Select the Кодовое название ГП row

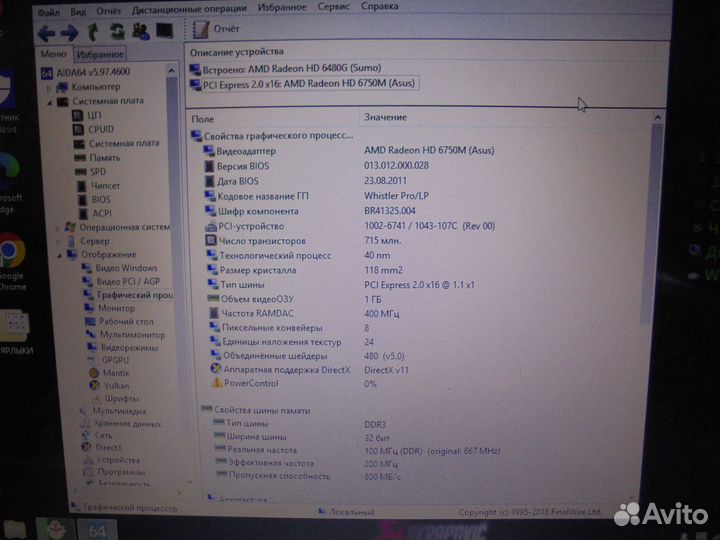pos(316,196)
